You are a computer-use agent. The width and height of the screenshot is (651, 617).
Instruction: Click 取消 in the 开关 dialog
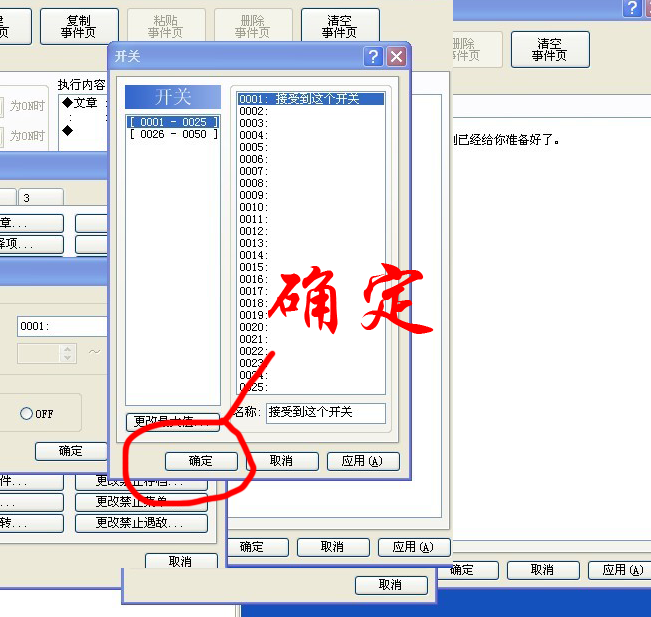click(282, 461)
